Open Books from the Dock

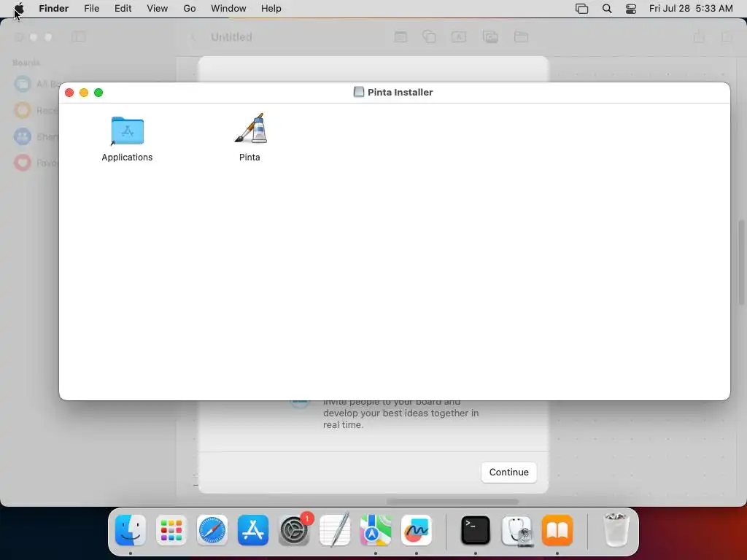point(557,530)
